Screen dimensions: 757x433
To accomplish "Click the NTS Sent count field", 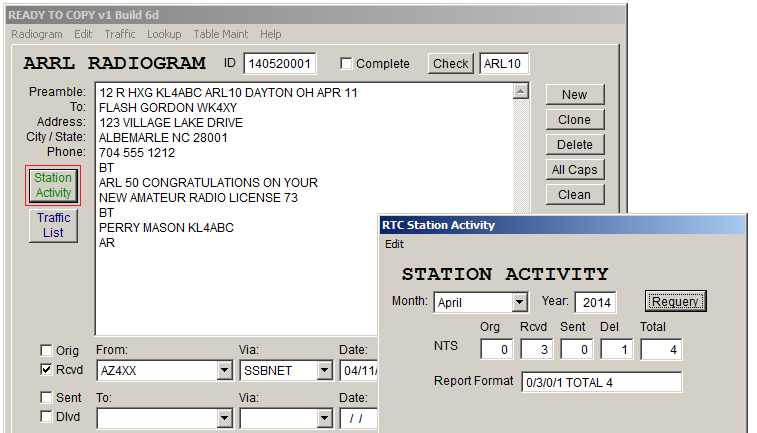I will coord(577,349).
